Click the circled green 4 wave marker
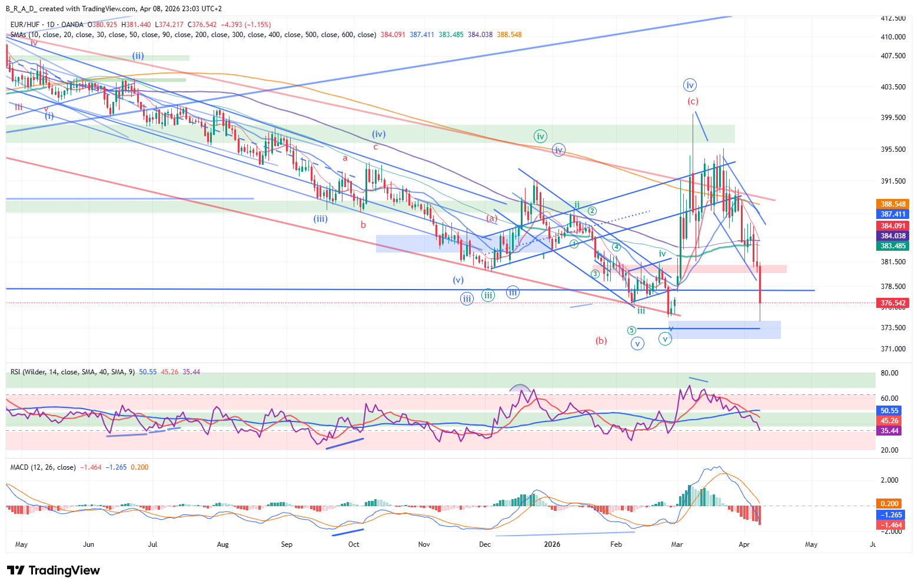918x588 pixels. pos(616,247)
